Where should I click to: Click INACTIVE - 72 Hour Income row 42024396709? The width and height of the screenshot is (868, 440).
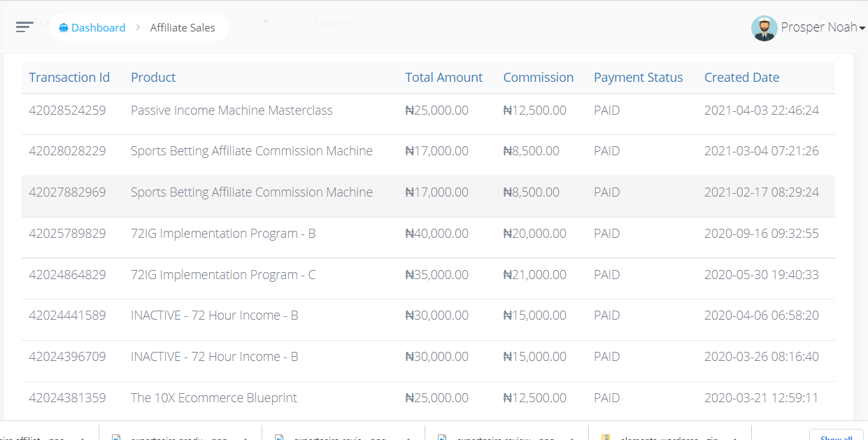pyautogui.click(x=215, y=357)
